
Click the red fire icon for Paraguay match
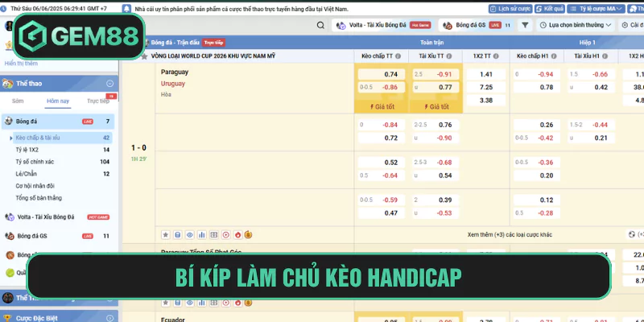pos(237,235)
